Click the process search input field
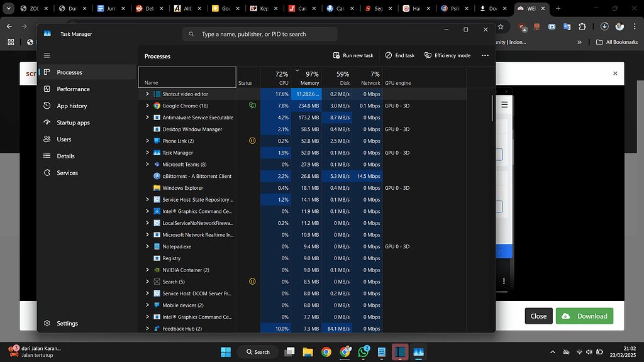This screenshot has width=644, height=362. pos(259,33)
